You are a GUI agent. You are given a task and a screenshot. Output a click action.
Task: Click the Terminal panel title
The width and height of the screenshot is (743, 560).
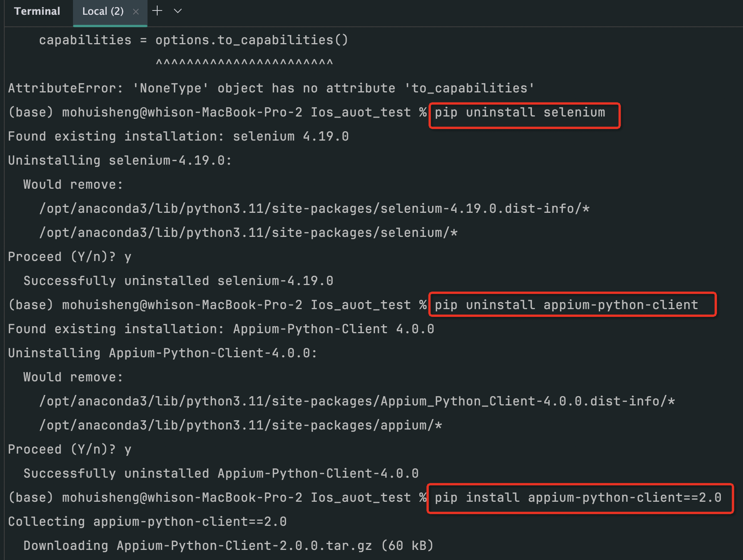coord(37,11)
